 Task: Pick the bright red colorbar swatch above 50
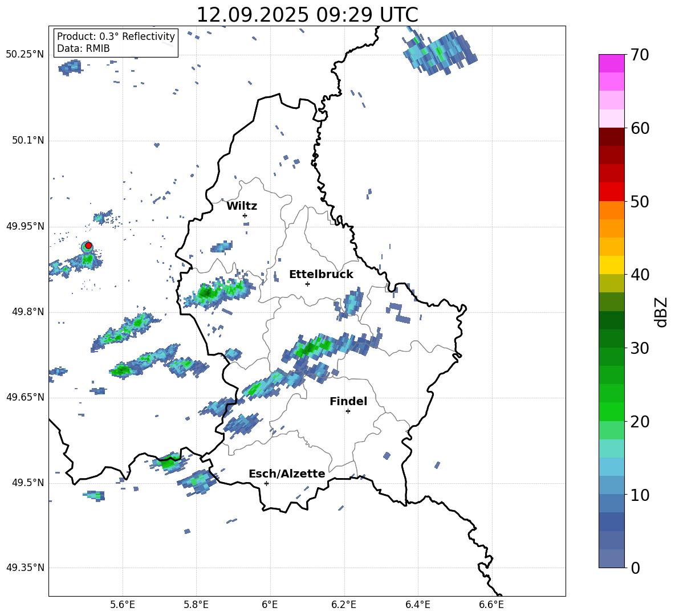tap(611, 192)
